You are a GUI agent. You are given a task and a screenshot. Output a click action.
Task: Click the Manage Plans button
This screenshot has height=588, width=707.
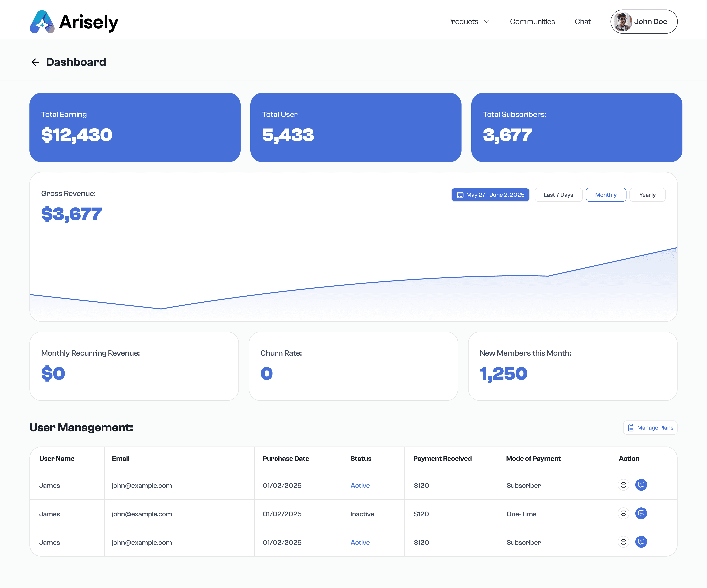click(x=650, y=428)
